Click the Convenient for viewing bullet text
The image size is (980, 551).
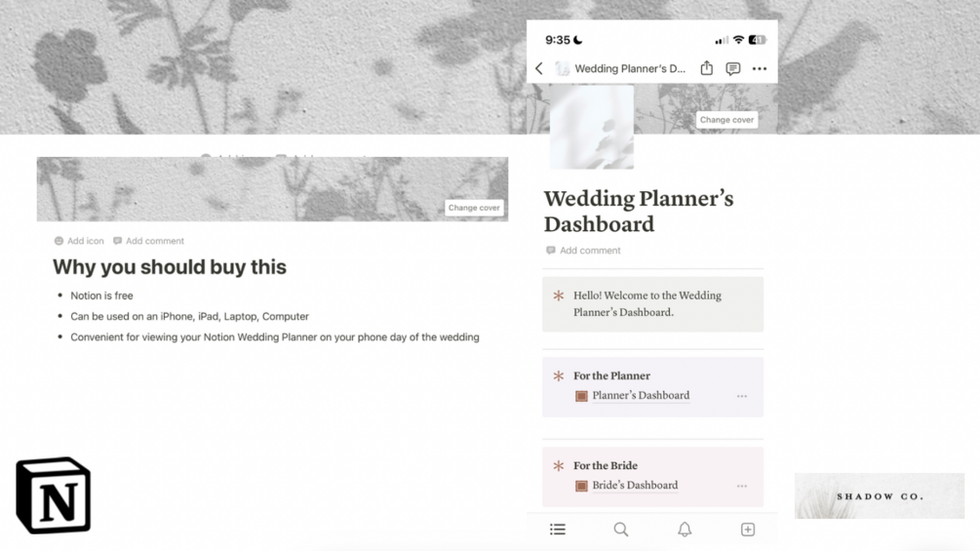click(275, 337)
